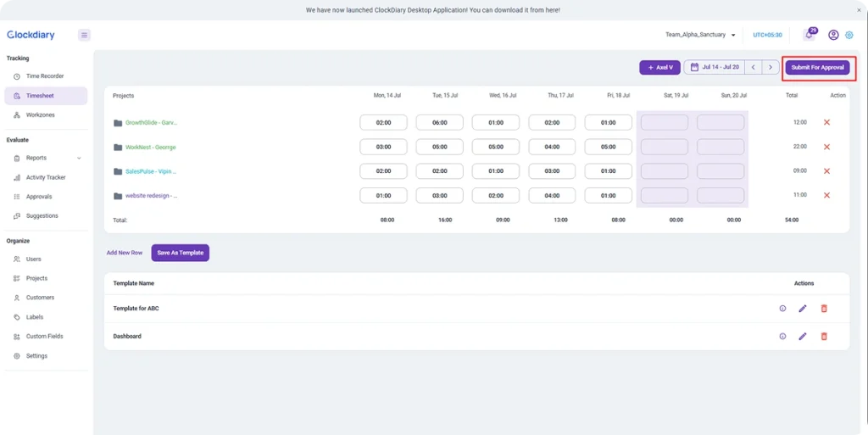Click Add New Row link
The image size is (868, 435).
pos(125,253)
